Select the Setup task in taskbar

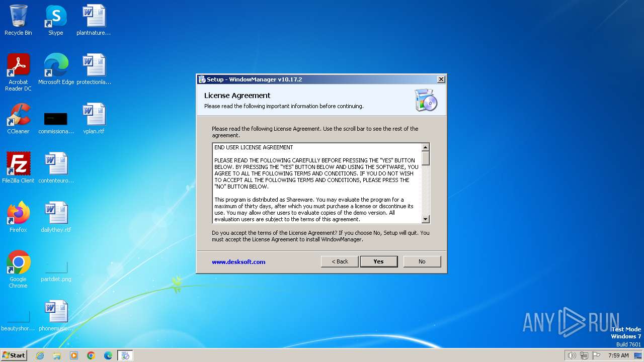(125, 355)
